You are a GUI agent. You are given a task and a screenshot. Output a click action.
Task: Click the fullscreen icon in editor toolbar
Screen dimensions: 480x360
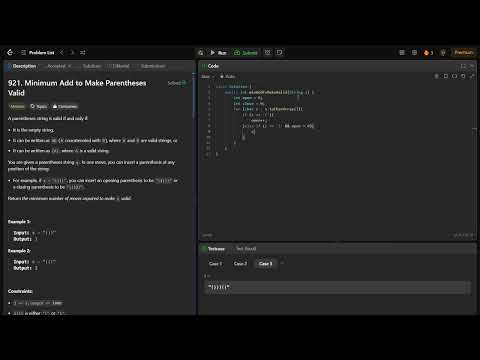472,76
